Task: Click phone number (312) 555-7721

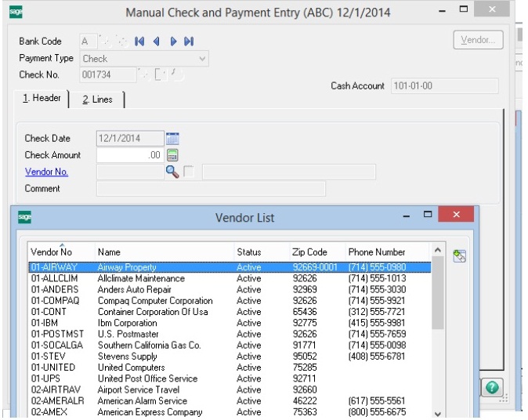Action: click(377, 312)
